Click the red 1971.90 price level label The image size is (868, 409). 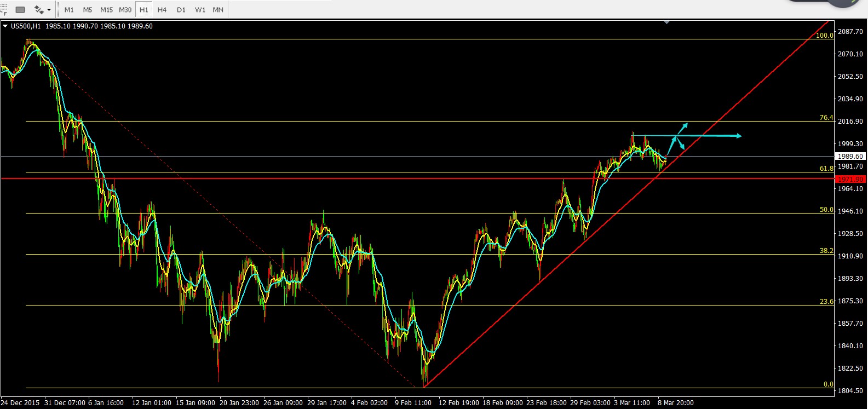(850, 179)
